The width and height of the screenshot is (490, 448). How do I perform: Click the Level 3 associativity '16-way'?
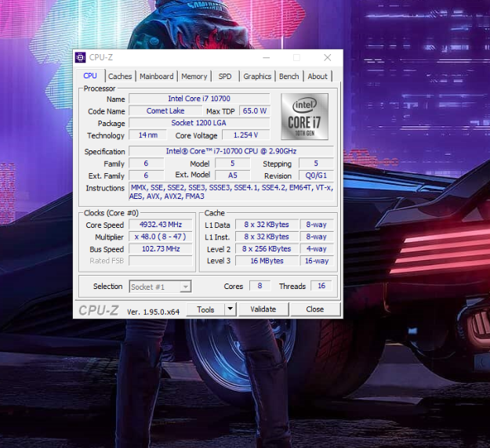click(317, 261)
